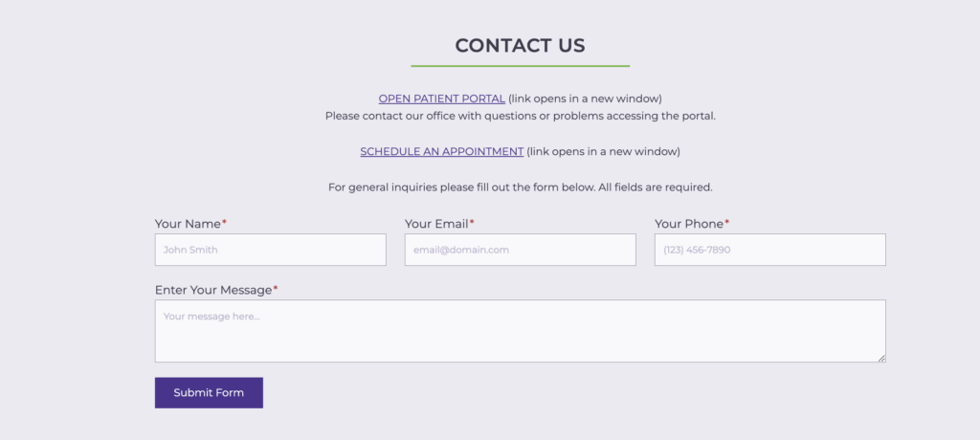Click the general inquiries instruction text

click(x=520, y=187)
